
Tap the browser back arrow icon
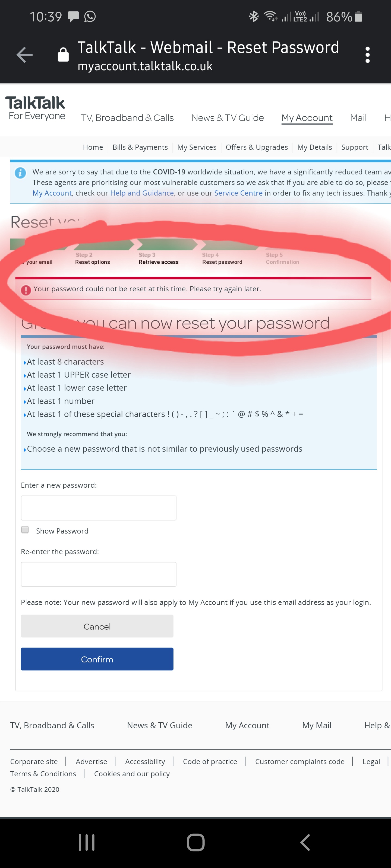pyautogui.click(x=25, y=55)
